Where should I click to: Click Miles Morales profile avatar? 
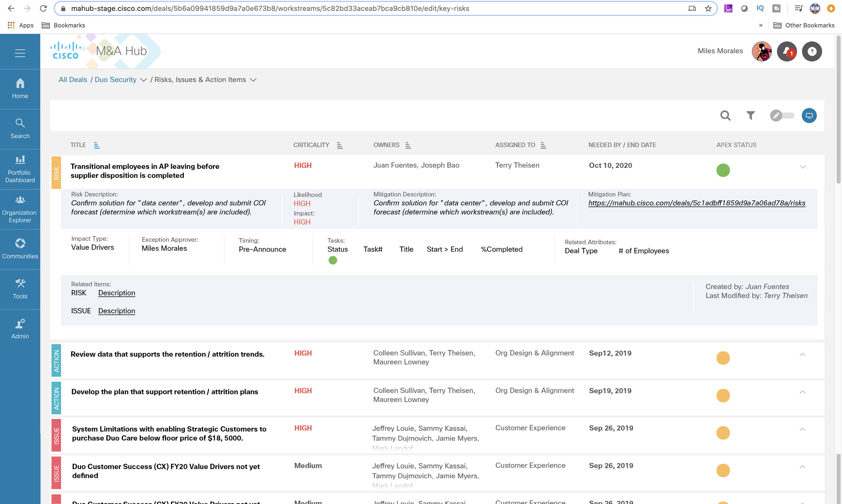(x=761, y=51)
